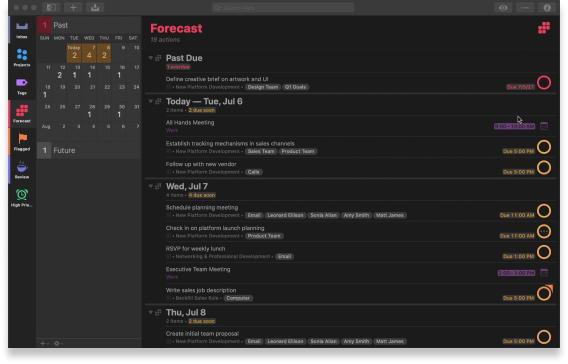
Task: Click calendar icon for All Hands Meeting
Action: coord(544,126)
